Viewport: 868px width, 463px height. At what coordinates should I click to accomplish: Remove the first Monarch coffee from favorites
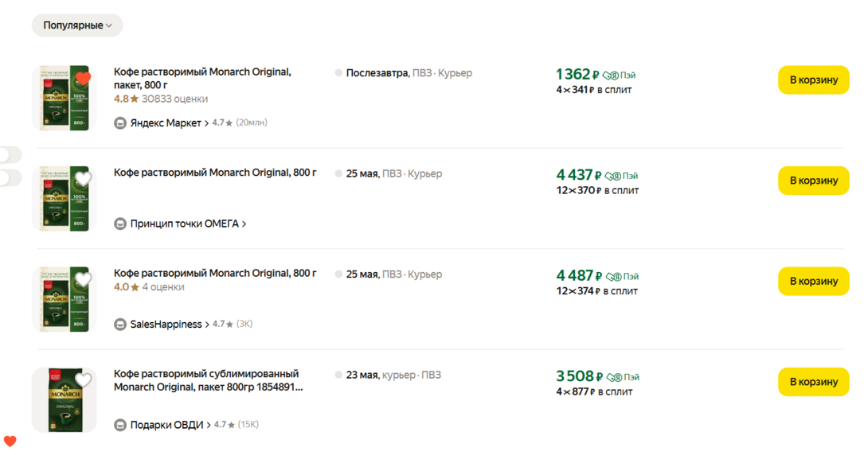(x=83, y=78)
